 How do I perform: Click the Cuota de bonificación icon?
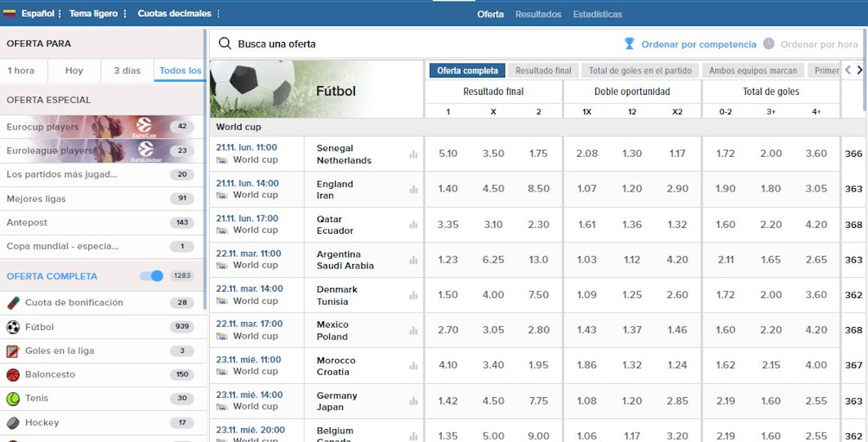[13, 303]
